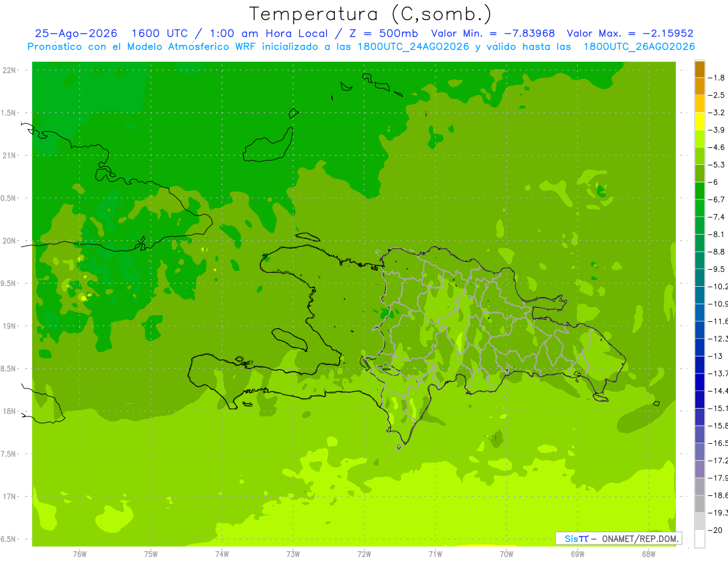Click the "68W" longitude label
Screen dimensions: 728x562
649,554
